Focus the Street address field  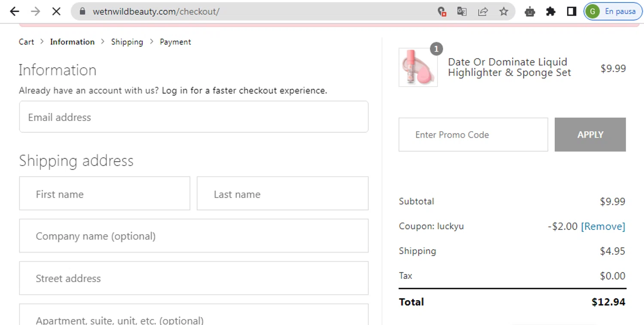coord(194,278)
